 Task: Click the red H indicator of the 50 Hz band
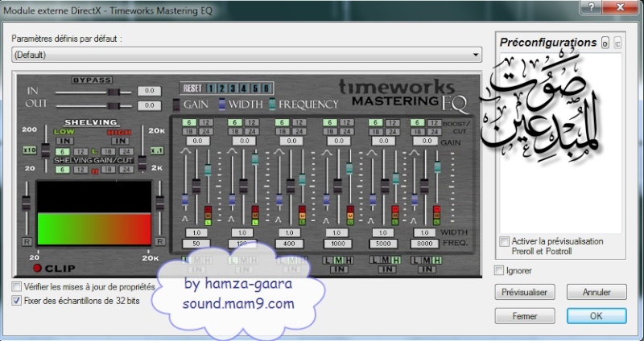click(208, 209)
